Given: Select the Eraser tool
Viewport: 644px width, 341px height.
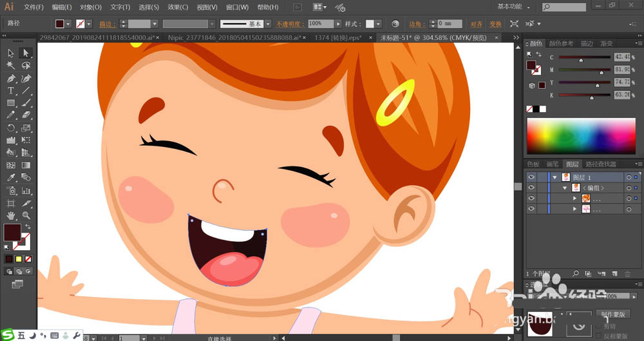Looking at the screenshot, I should point(26,115).
